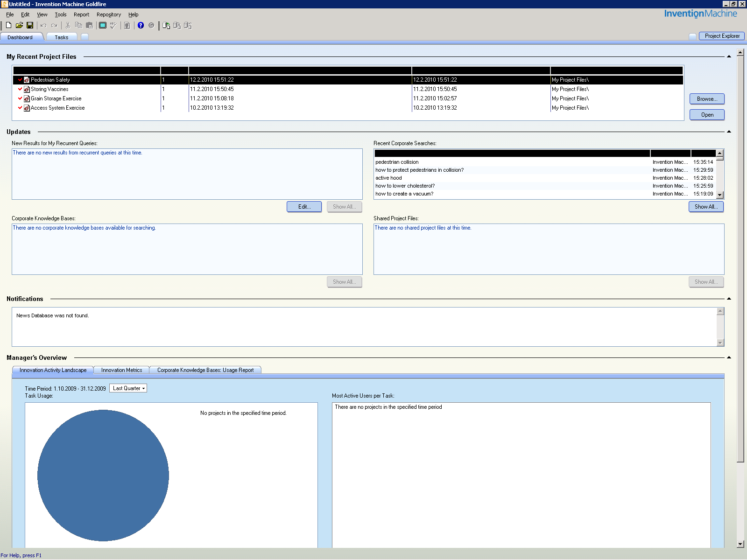This screenshot has width=747, height=560.
Task: Open the Last Quarter time period dropdown
Action: pyautogui.click(x=128, y=388)
